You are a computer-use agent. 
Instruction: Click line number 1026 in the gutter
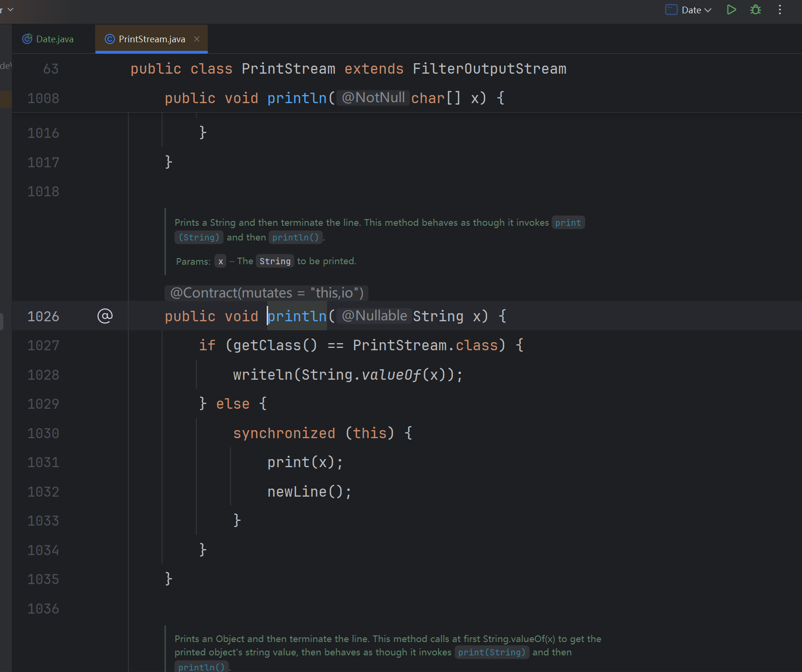click(43, 317)
